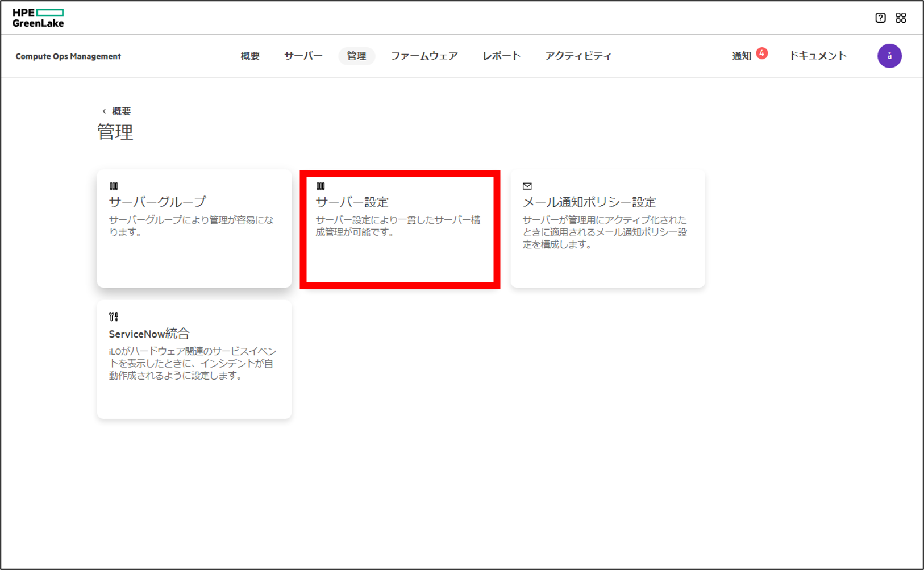Image resolution: width=924 pixels, height=570 pixels.
Task: Open the レポート nav tab
Action: point(501,56)
